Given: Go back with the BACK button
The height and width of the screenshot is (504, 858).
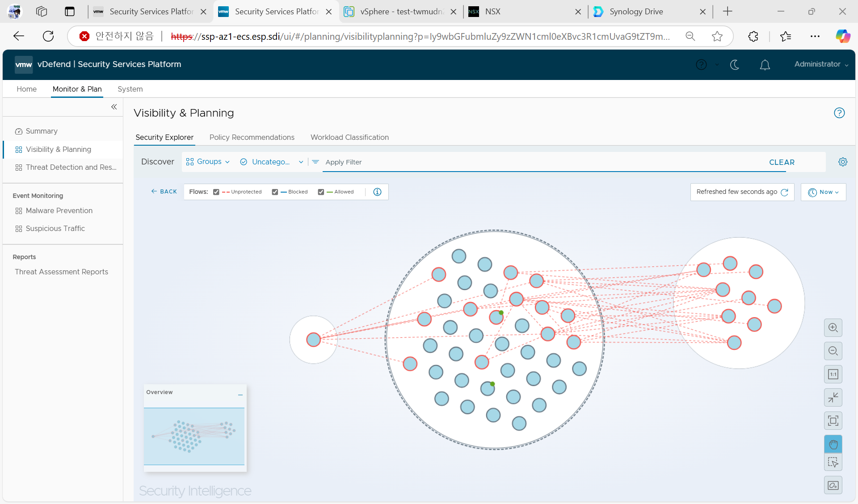Looking at the screenshot, I should click(x=164, y=192).
